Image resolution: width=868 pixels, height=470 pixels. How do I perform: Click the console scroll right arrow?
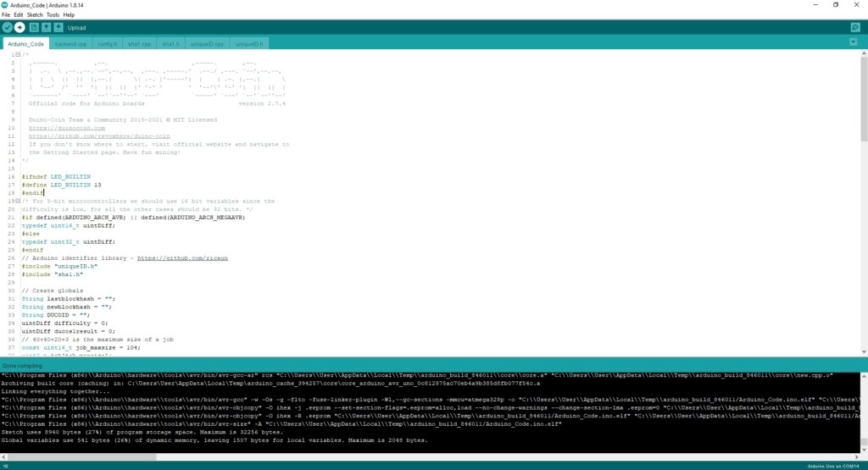tap(856, 457)
